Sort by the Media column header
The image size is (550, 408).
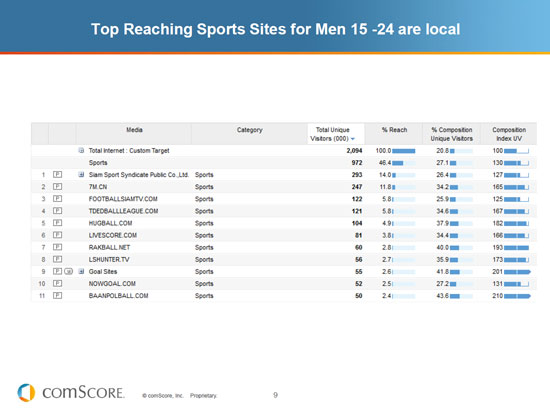coord(134,130)
